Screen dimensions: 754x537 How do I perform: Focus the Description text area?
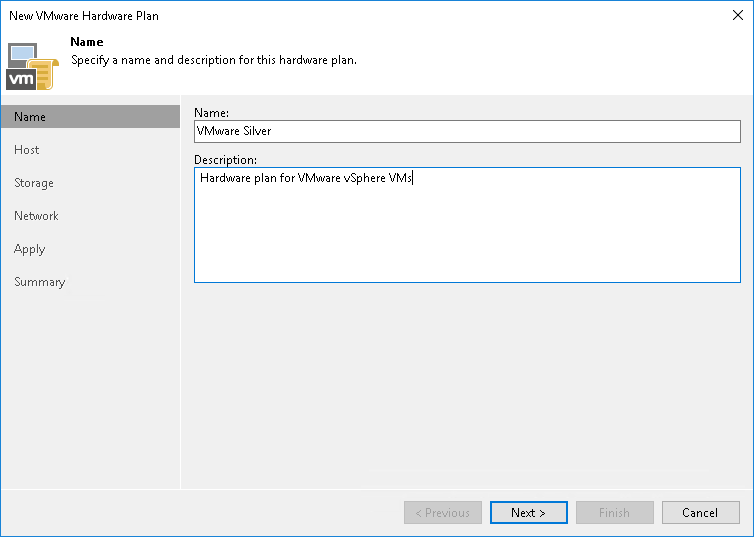[467, 225]
